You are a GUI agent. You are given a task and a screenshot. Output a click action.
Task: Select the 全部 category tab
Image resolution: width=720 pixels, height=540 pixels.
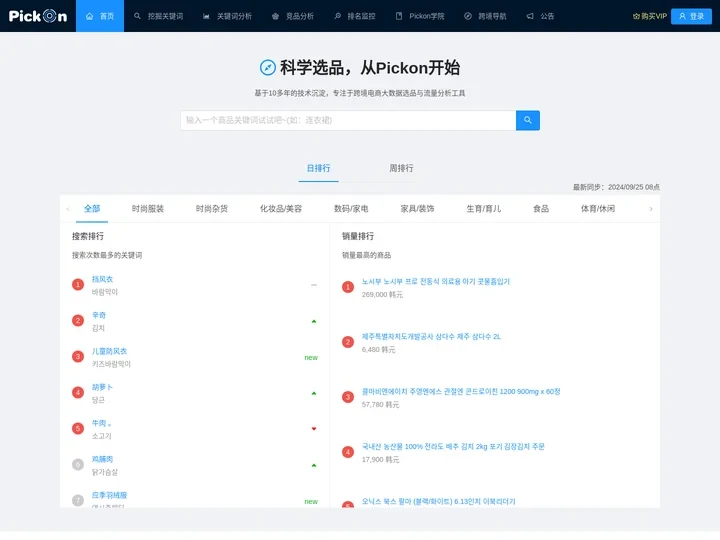click(x=92, y=209)
